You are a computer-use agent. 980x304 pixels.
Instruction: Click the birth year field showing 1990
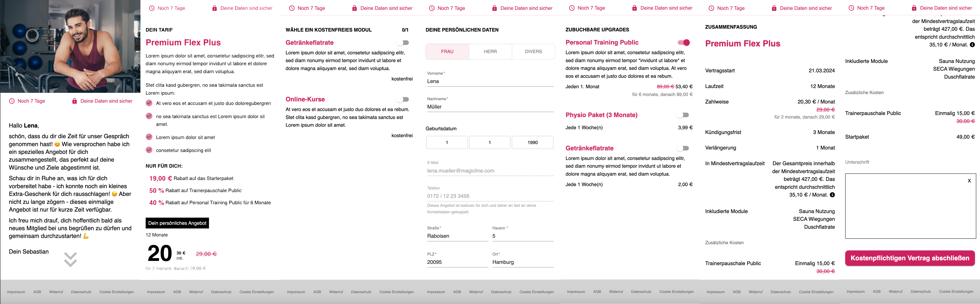(533, 142)
